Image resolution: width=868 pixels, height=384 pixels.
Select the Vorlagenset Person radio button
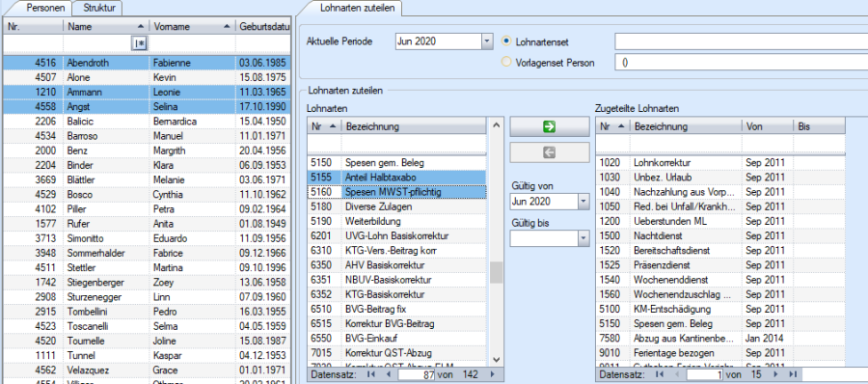click(x=505, y=63)
